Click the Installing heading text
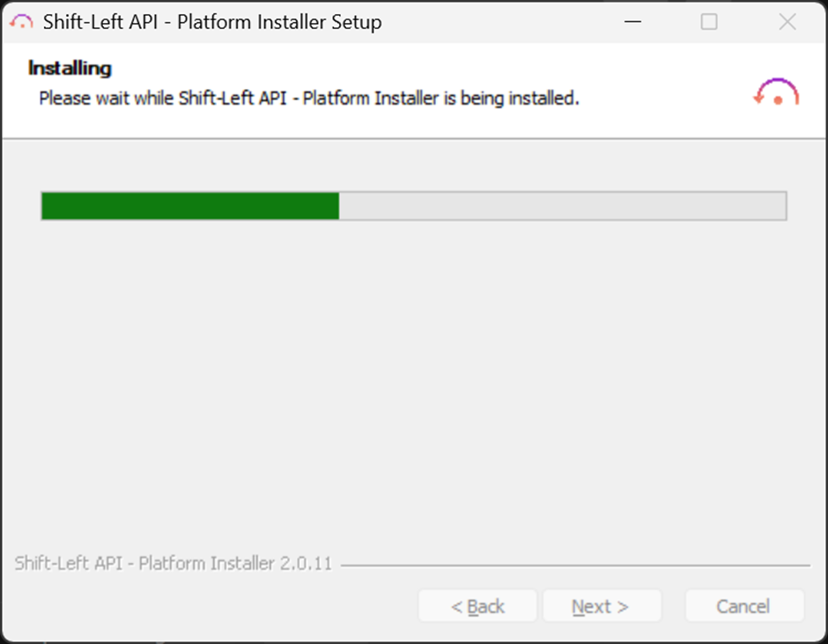Image resolution: width=828 pixels, height=644 pixels. (x=72, y=69)
